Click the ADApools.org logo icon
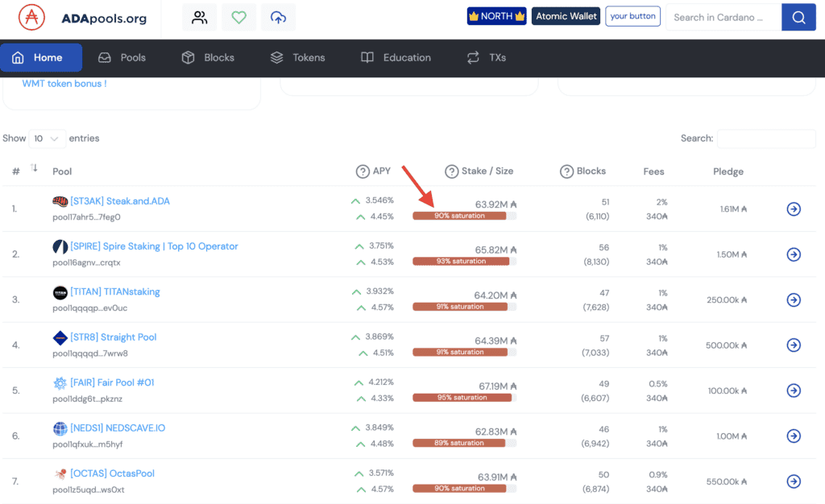This screenshot has height=504, width=825. tap(32, 17)
